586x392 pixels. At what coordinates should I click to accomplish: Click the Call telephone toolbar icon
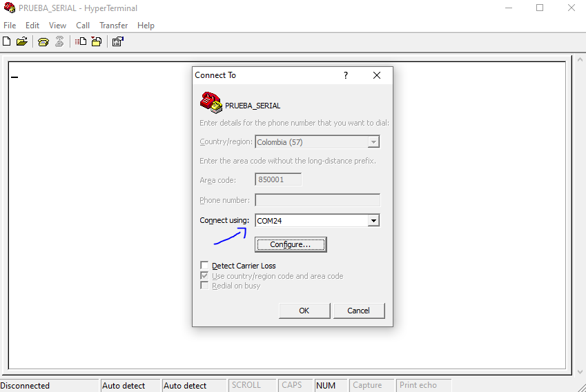43,41
